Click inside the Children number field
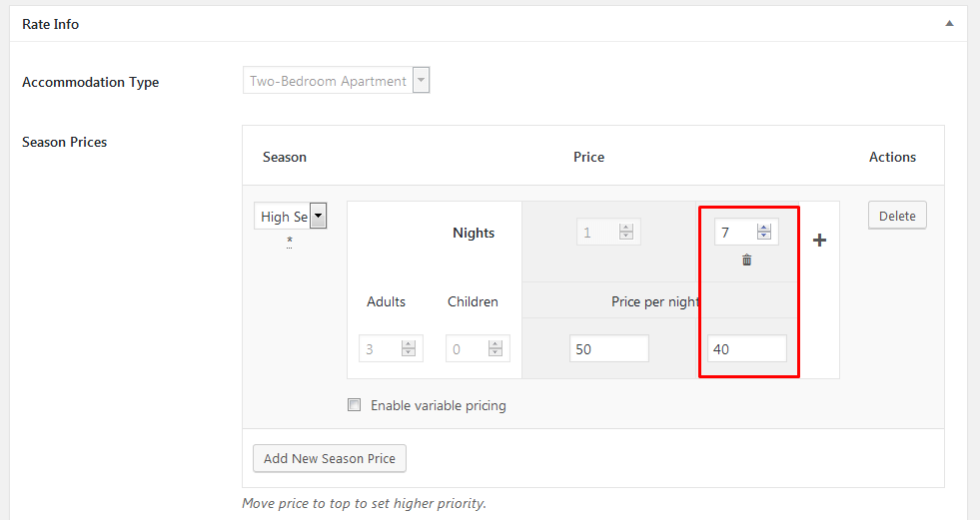Screen dimensions: 980x520 (x=467, y=348)
